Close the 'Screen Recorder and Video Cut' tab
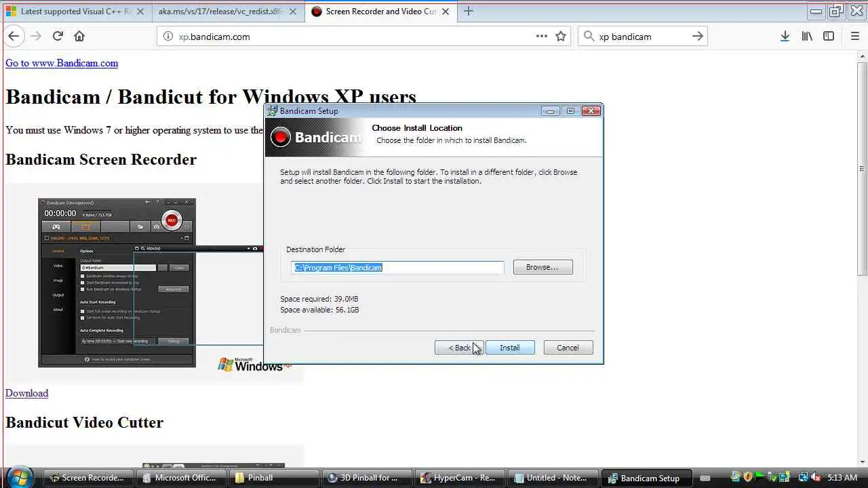 (446, 12)
